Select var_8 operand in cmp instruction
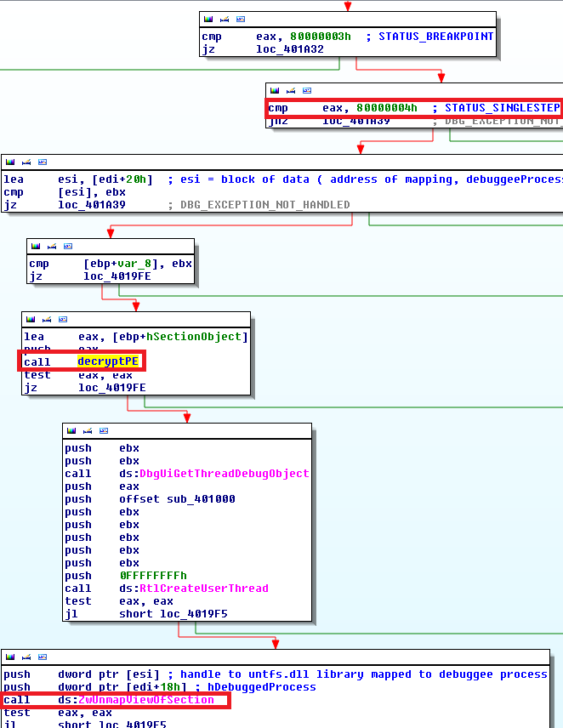 (x=134, y=264)
